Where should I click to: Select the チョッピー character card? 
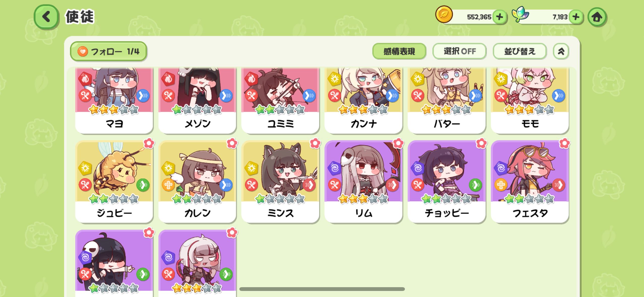pos(446,182)
